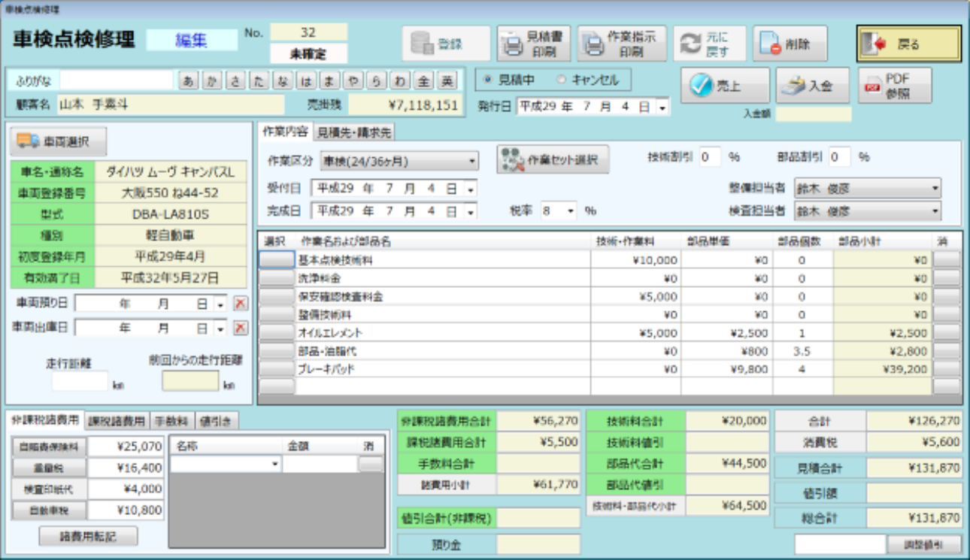Open 作業セット選択 work set picker

(553, 159)
